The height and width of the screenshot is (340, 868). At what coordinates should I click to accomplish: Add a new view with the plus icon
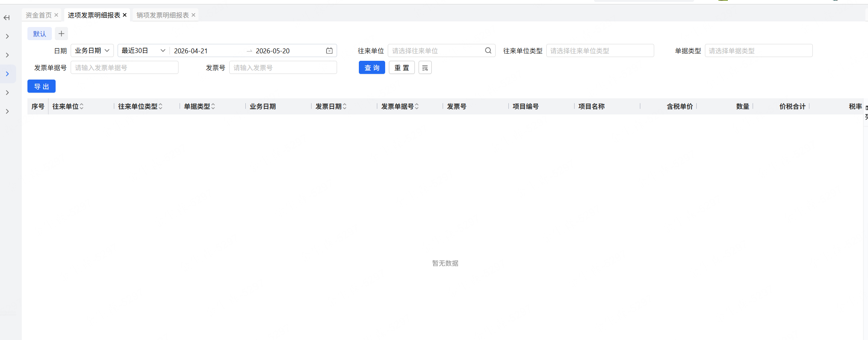(61, 34)
